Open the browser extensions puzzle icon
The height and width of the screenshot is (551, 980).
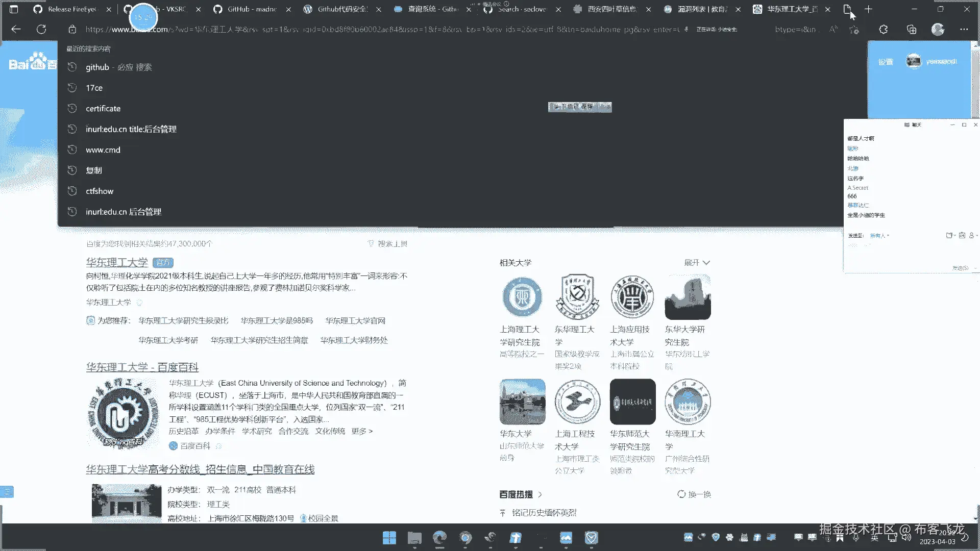[x=884, y=30]
